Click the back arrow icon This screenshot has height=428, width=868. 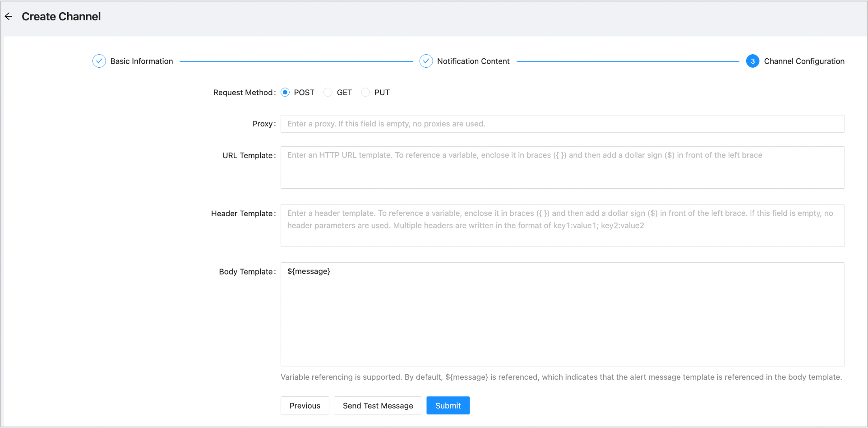[9, 17]
